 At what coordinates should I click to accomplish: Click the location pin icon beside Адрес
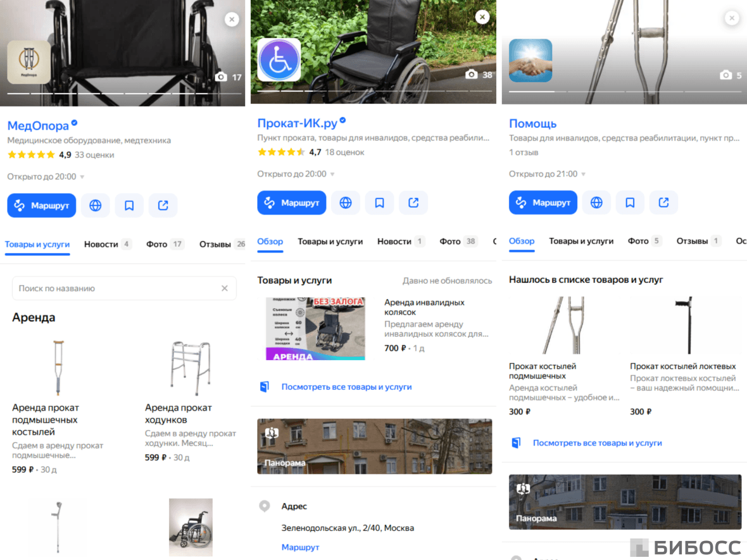265,506
